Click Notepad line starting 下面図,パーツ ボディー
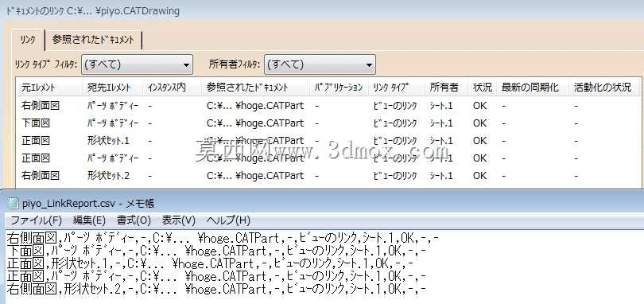The image size is (644, 304). click(x=216, y=251)
